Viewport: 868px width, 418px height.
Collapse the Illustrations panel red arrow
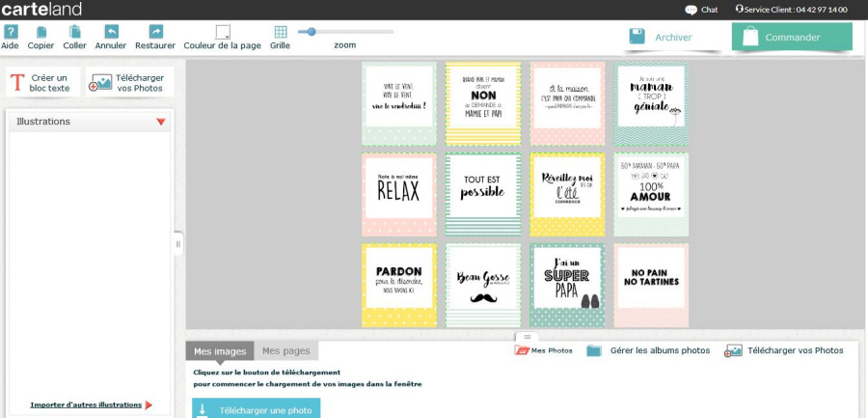[x=161, y=123]
